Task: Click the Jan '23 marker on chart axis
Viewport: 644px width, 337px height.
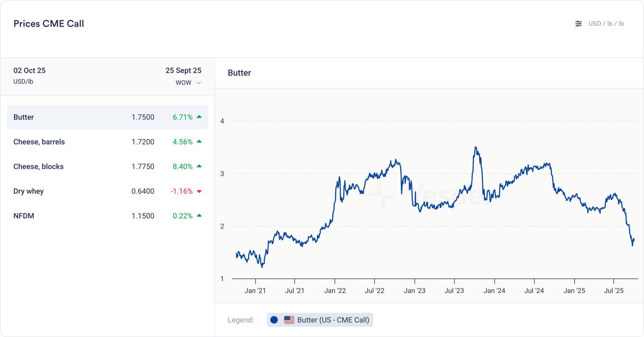Action: [415, 290]
